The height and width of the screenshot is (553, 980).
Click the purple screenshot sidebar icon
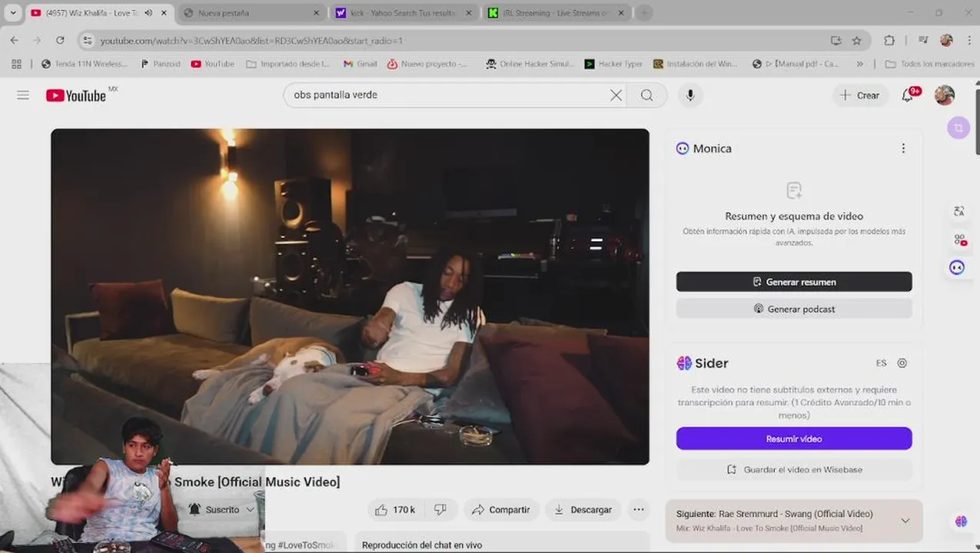[x=958, y=127]
